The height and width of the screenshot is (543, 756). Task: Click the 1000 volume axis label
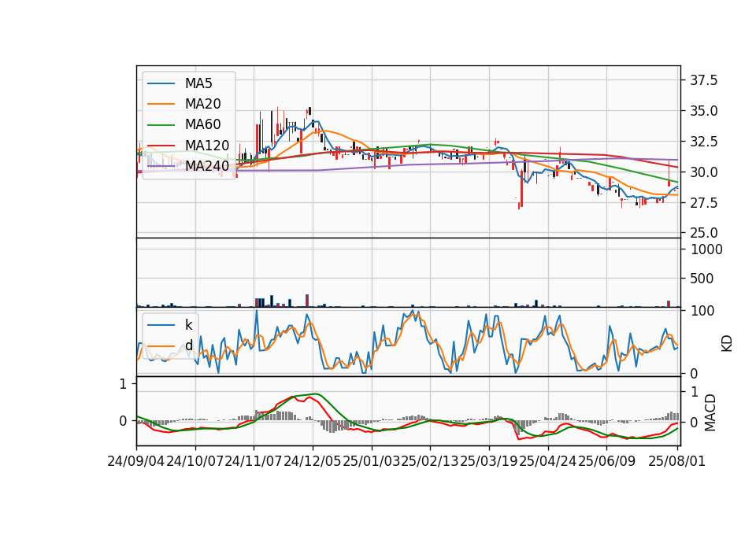(706, 249)
